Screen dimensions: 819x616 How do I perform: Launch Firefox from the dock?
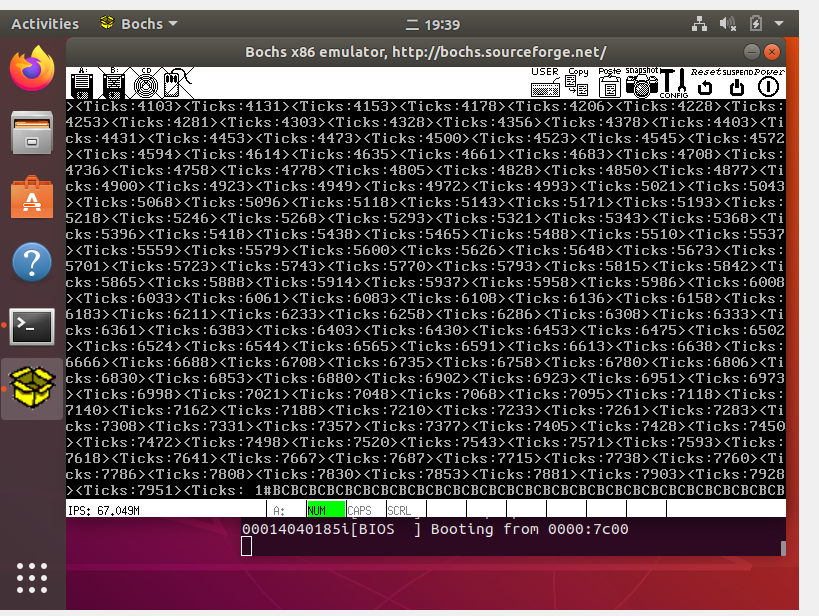[x=32, y=68]
